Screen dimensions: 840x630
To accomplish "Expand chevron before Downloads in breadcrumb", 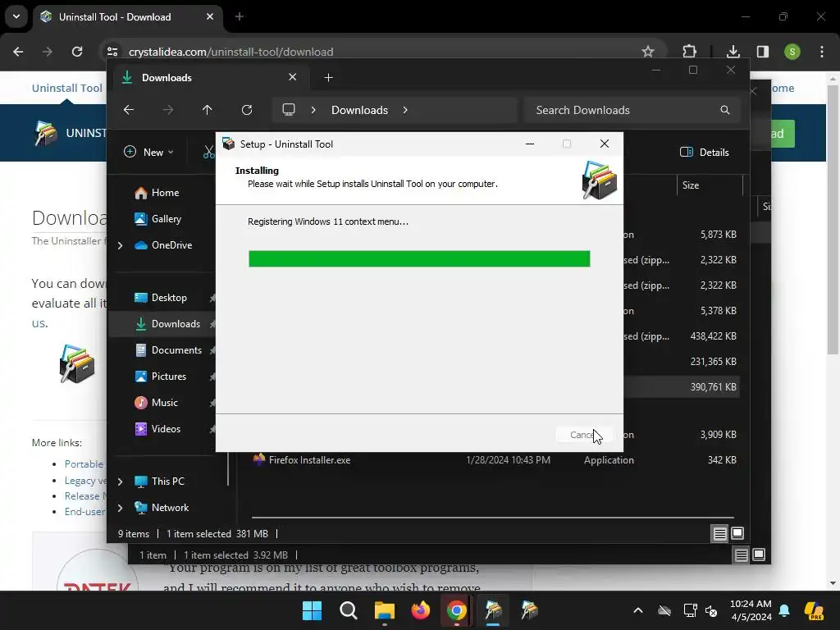I will click(313, 110).
